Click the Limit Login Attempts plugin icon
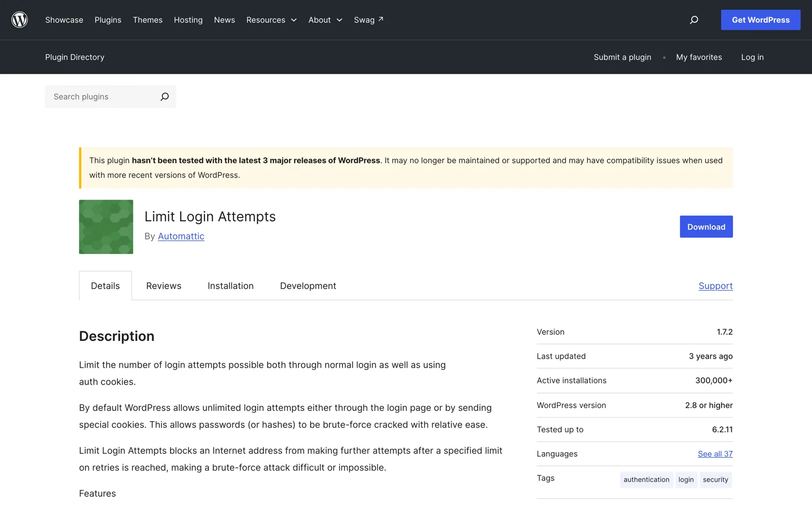This screenshot has width=812, height=508. tap(106, 227)
